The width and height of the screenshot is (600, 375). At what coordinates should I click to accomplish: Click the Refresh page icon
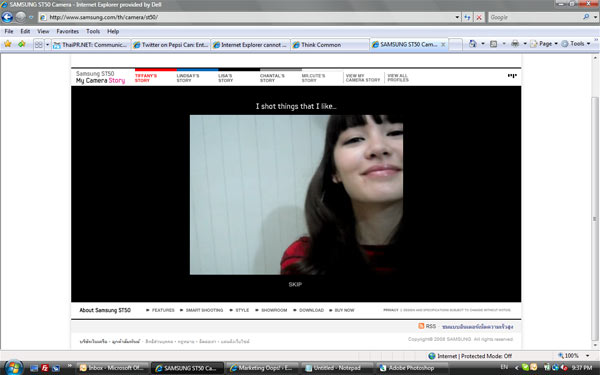pos(467,17)
